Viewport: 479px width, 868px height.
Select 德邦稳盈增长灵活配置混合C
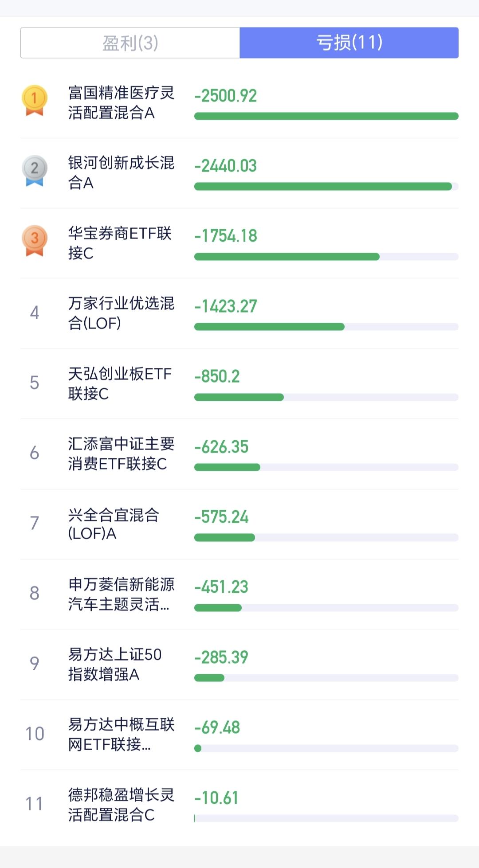(x=121, y=805)
